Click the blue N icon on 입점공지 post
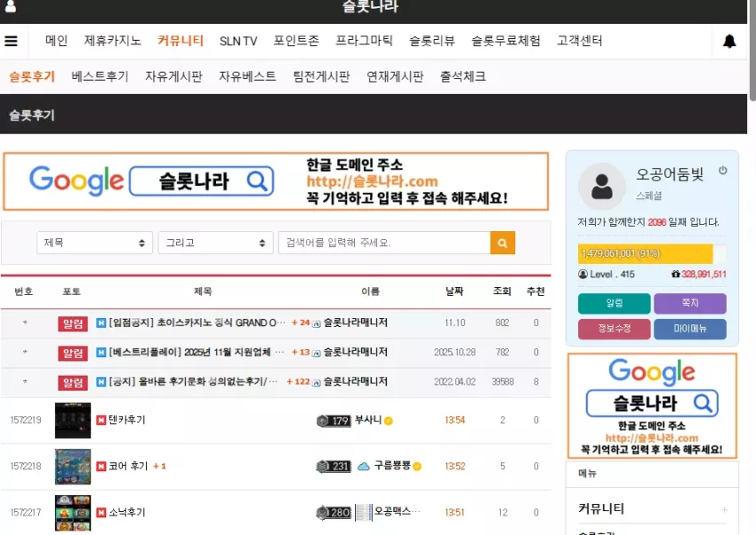This screenshot has width=756, height=535. point(101,323)
